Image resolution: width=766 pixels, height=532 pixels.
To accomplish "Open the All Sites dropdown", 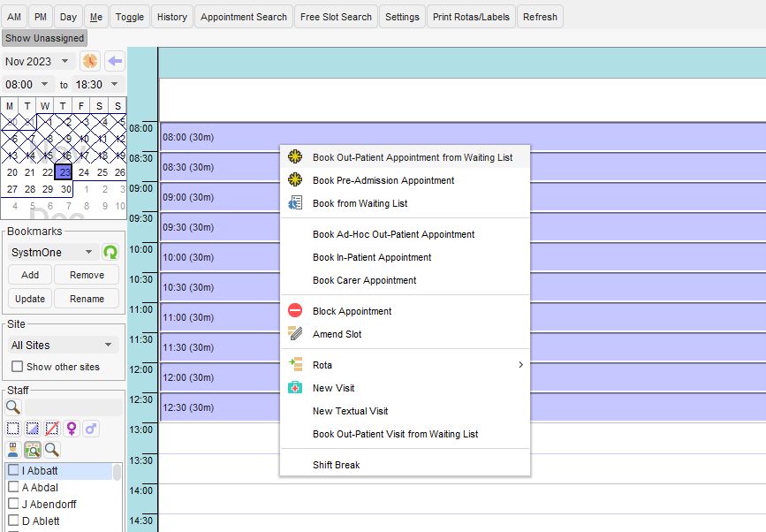I will point(108,345).
